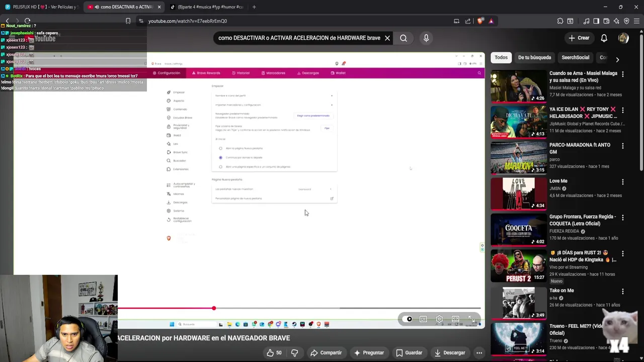Click the YouTube search magnifier button
Image resolution: width=644 pixels, height=362 pixels.
[404, 38]
